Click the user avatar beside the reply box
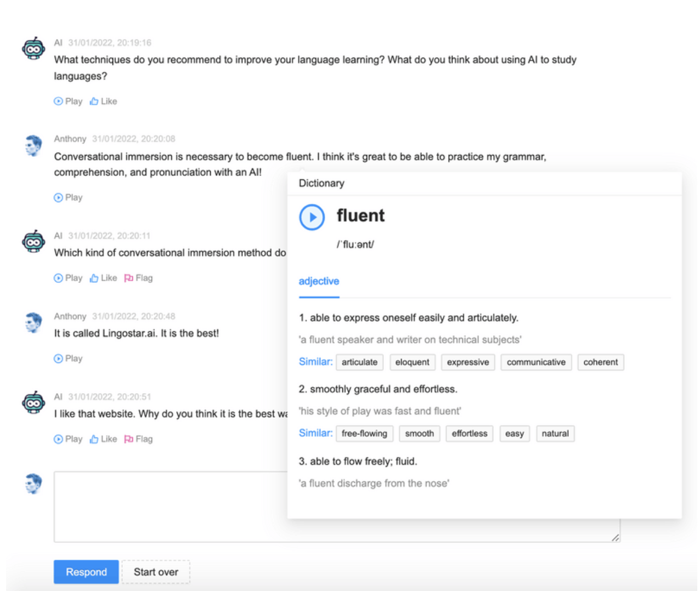Image resolution: width=700 pixels, height=591 pixels. 33,484
